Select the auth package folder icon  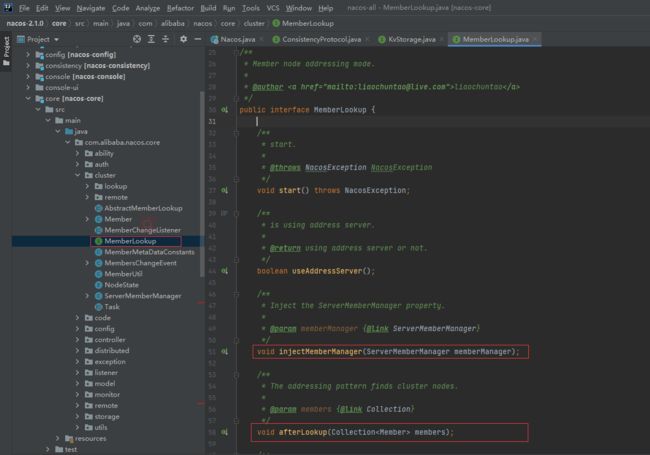pos(89,165)
